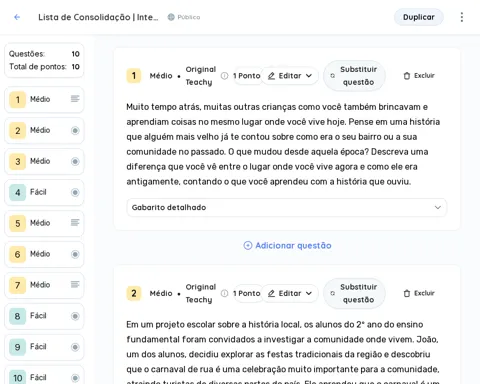Viewport: 480px width, 384px height.
Task: Click multiple-choice icon on sidebar question 9
Action: pyautogui.click(x=75, y=347)
